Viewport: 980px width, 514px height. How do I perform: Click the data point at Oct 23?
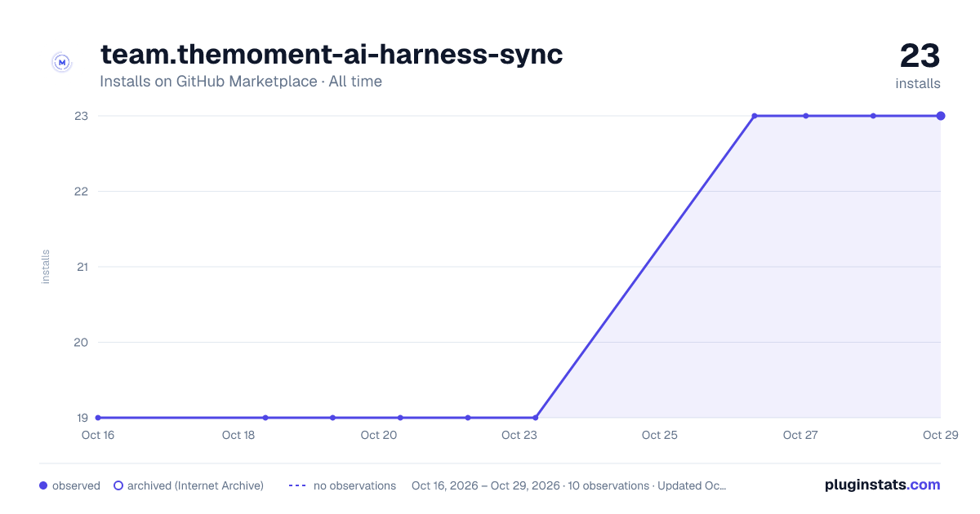tap(536, 418)
